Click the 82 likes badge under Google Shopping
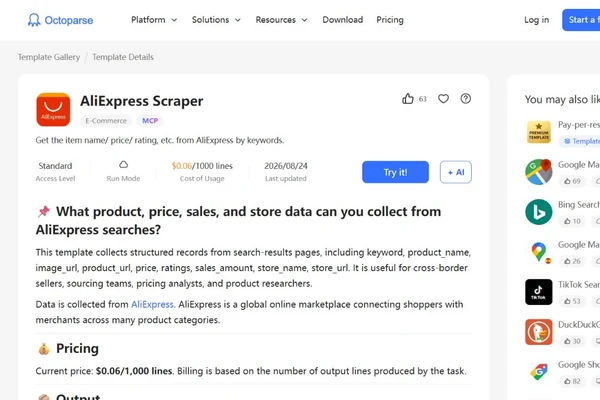The height and width of the screenshot is (400, 600). 572,381
